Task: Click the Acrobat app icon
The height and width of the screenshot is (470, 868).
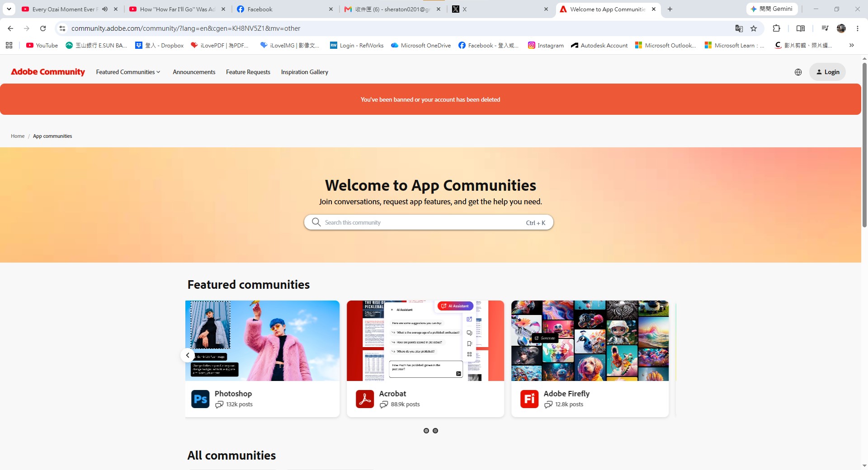Action: point(365,399)
